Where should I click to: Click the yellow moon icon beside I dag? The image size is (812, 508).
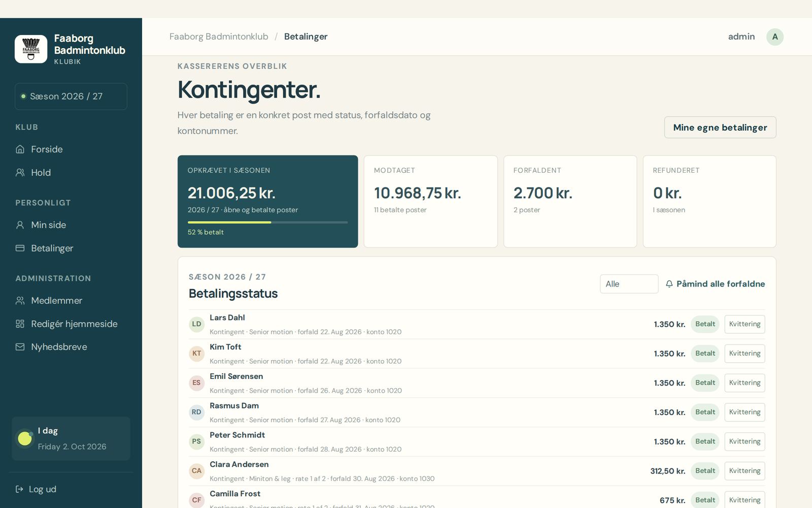tap(25, 438)
